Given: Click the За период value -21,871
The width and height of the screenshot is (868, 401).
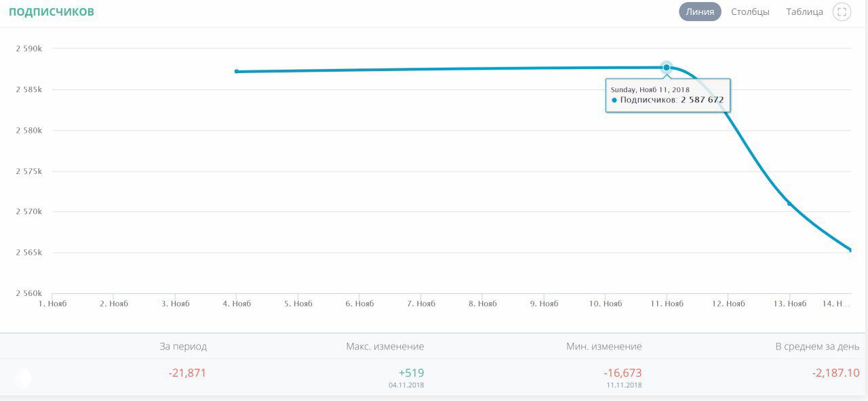Looking at the screenshot, I should [x=187, y=373].
